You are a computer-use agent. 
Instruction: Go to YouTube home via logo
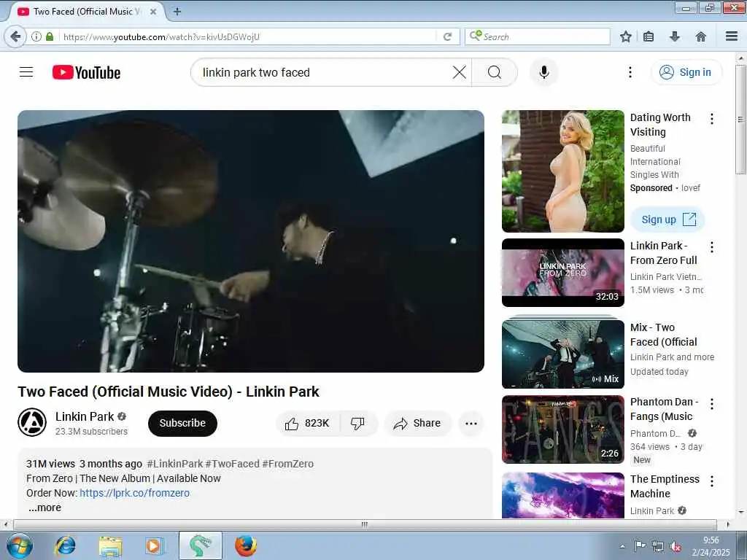pos(86,72)
